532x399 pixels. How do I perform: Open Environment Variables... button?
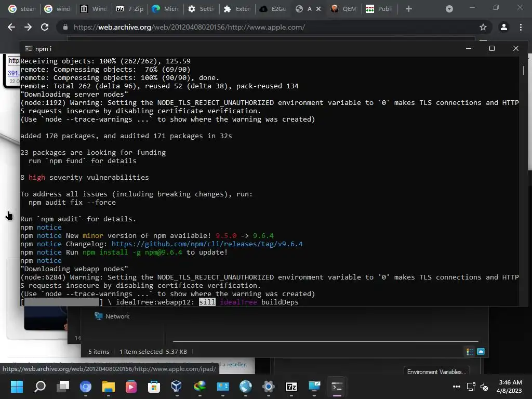point(436,371)
